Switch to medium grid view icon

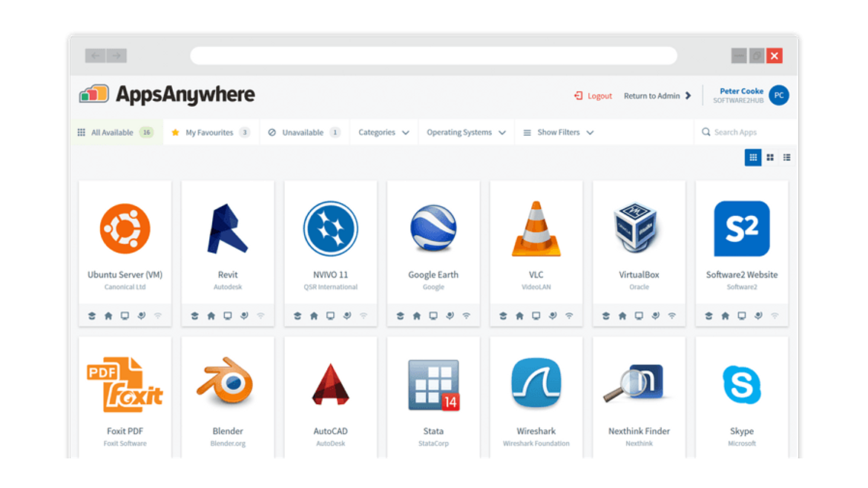tap(770, 158)
